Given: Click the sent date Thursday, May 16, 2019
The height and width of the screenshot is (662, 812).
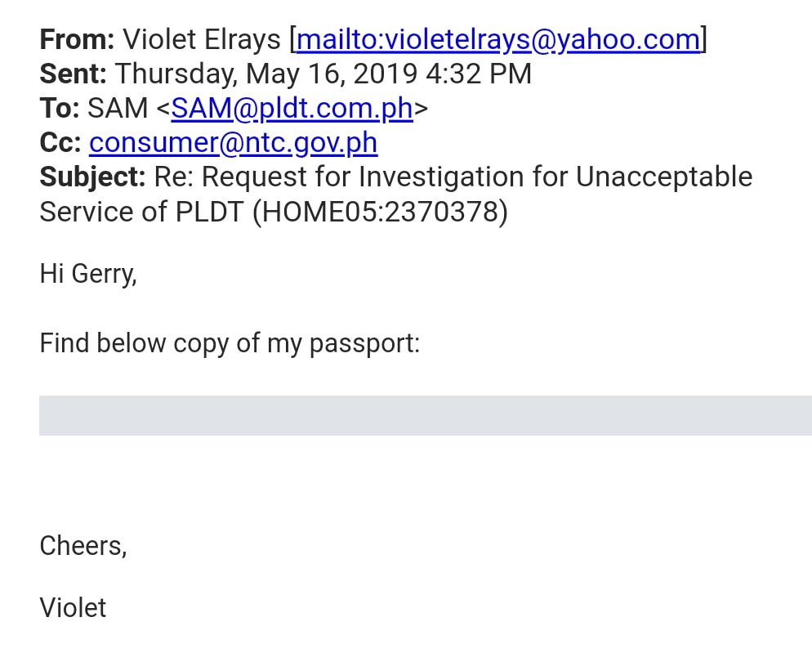Looking at the screenshot, I should click(265, 74).
